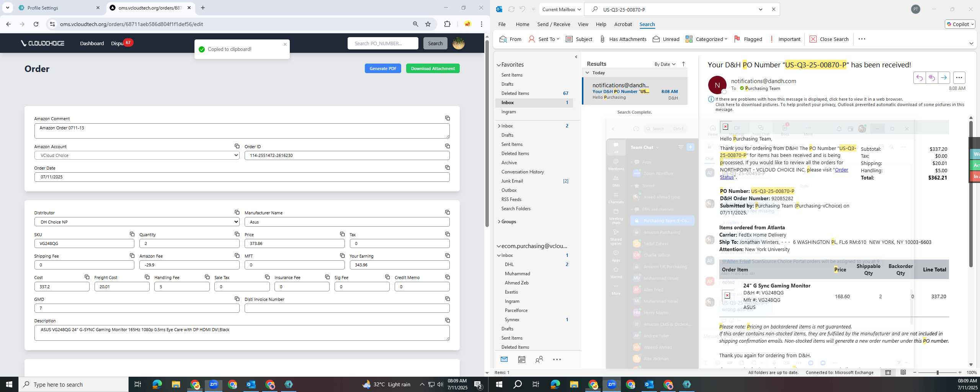The height and width of the screenshot is (392, 980).
Task: Click the Generate PDF button
Action: coord(383,69)
